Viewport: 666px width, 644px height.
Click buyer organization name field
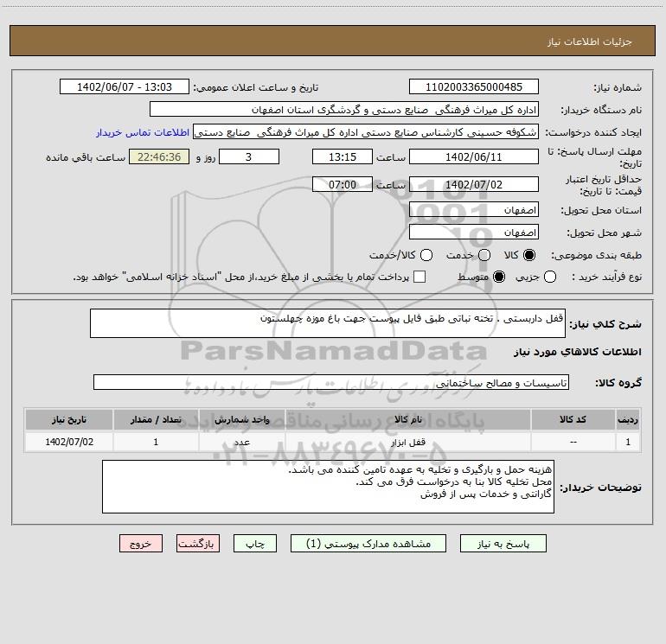click(x=344, y=110)
